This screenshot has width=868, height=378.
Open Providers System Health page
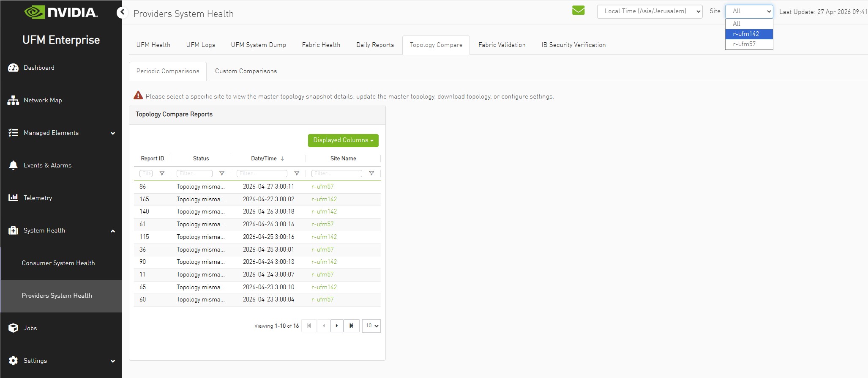tap(61, 296)
